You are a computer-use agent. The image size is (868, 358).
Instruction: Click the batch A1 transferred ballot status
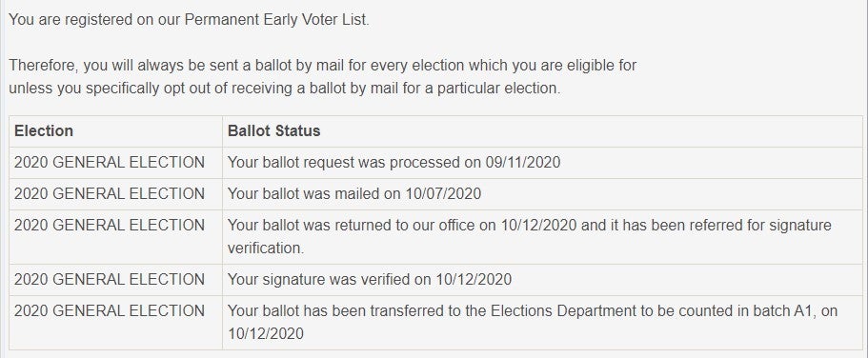[x=533, y=322]
